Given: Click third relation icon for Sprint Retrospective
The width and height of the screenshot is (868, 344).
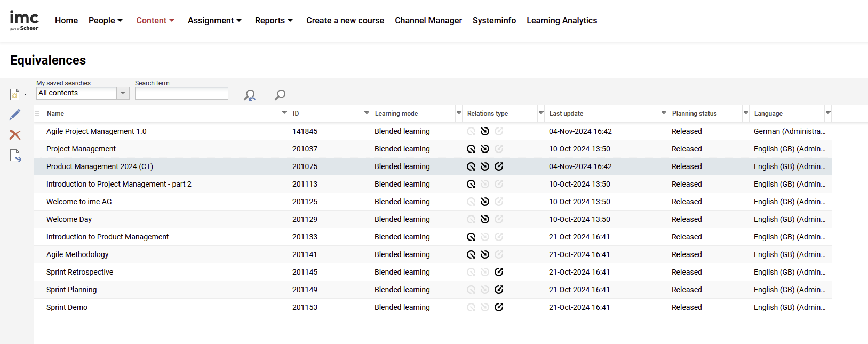Looking at the screenshot, I should pos(499,272).
